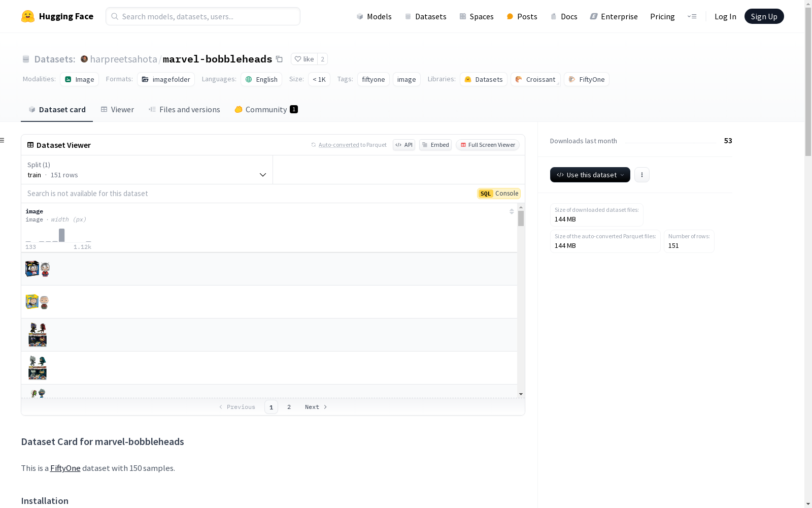Open the Datasets page in the navbar
Image resolution: width=812 pixels, height=508 pixels.
click(x=425, y=16)
